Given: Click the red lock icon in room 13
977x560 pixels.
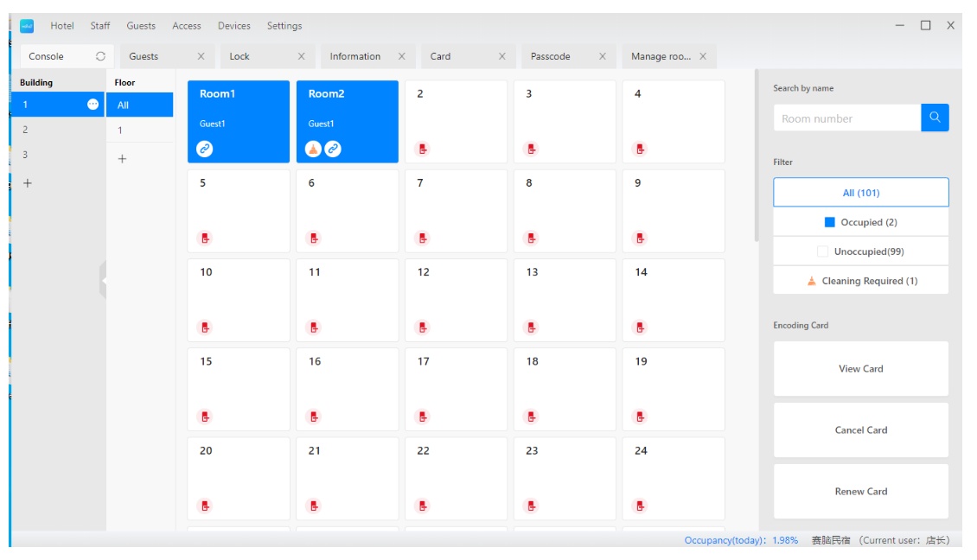Looking at the screenshot, I should tap(532, 328).
